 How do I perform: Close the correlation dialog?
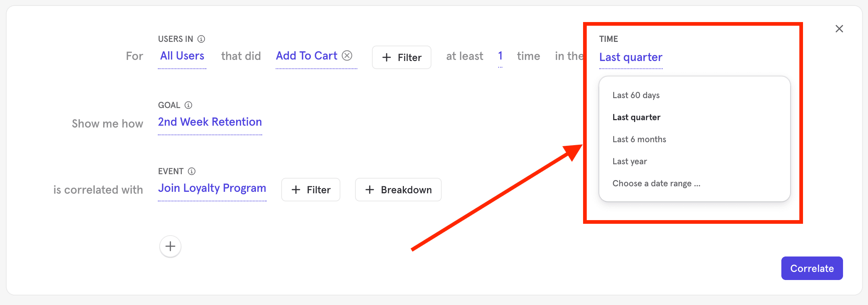coord(839,29)
